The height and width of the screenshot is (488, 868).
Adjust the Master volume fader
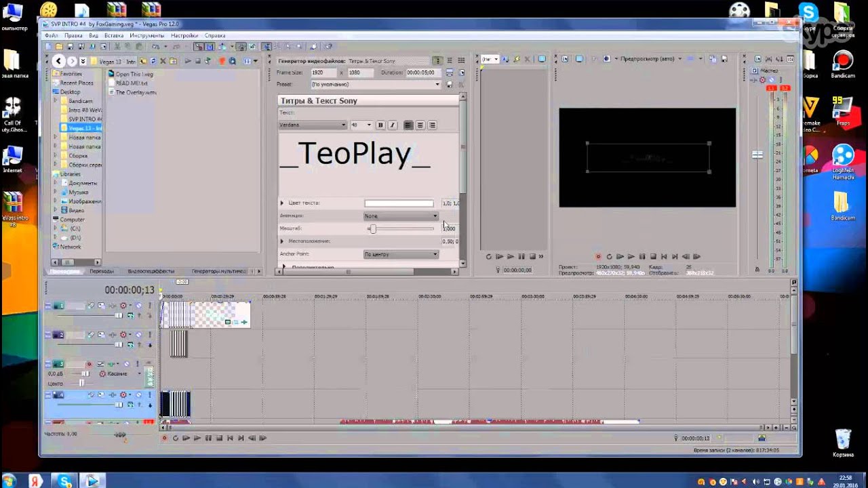click(x=757, y=155)
